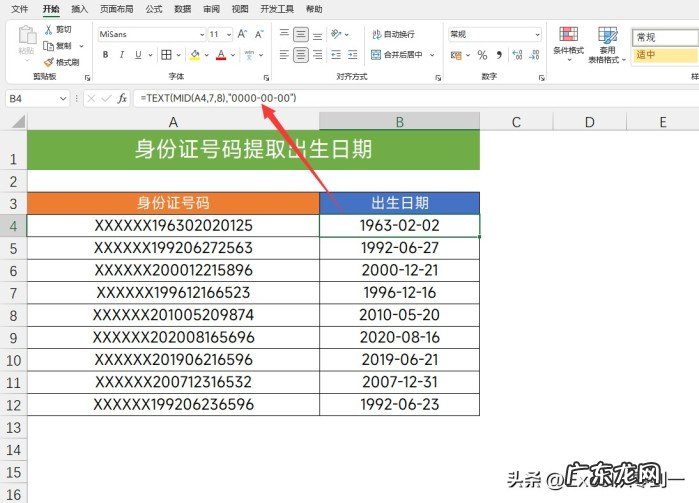Switch to the 开发工具 tab

pos(277,9)
